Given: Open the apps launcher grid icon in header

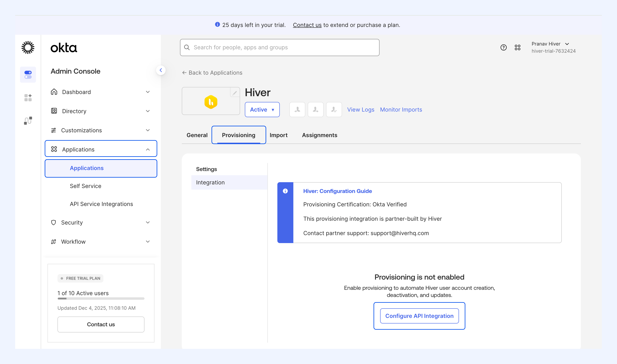Looking at the screenshot, I should coord(517,47).
